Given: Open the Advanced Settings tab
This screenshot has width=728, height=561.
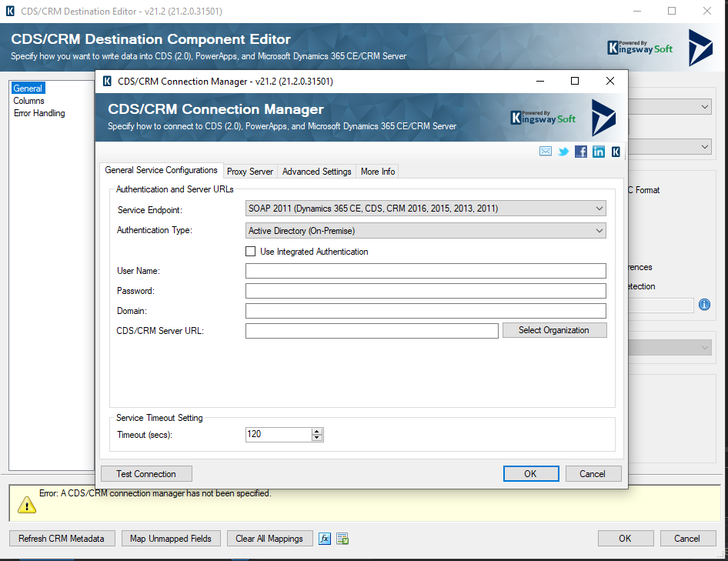Looking at the screenshot, I should click(x=318, y=171).
